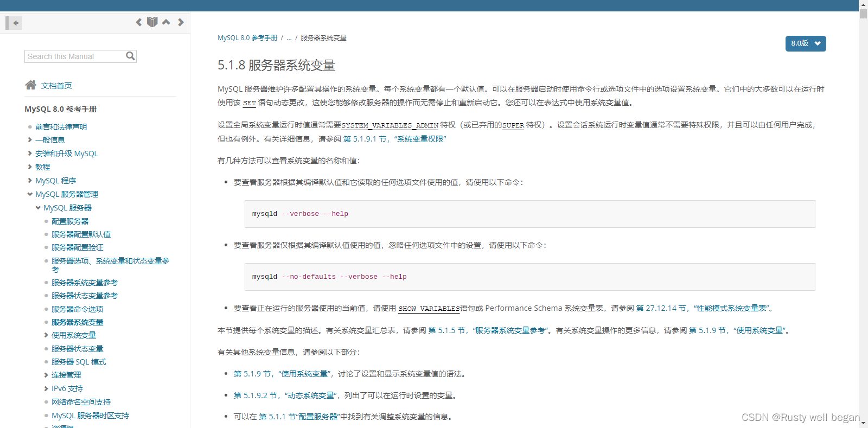Click the mysqld --verbose --help code block

pos(529,214)
